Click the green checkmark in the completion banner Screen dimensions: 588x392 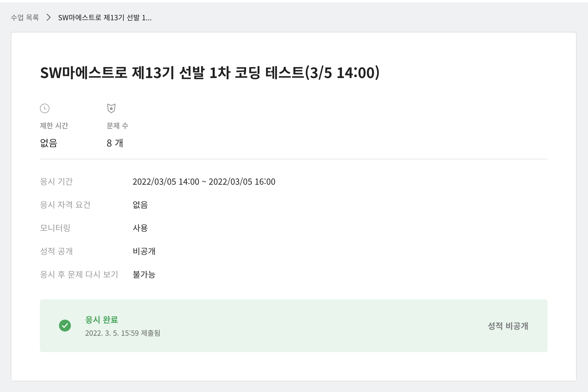click(x=65, y=326)
